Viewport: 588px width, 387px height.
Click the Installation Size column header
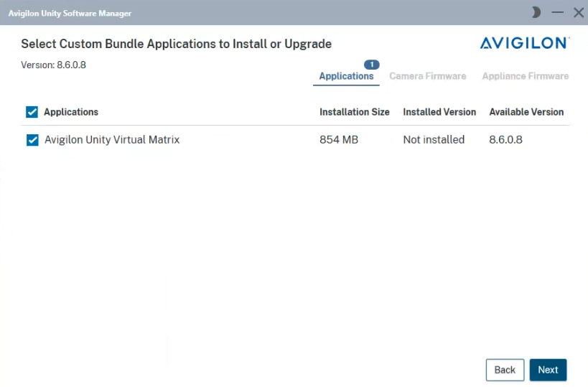pyautogui.click(x=354, y=112)
